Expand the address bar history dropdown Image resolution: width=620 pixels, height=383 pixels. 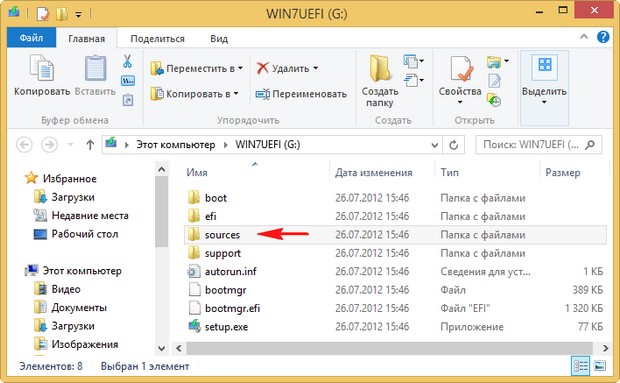pyautogui.click(x=434, y=145)
